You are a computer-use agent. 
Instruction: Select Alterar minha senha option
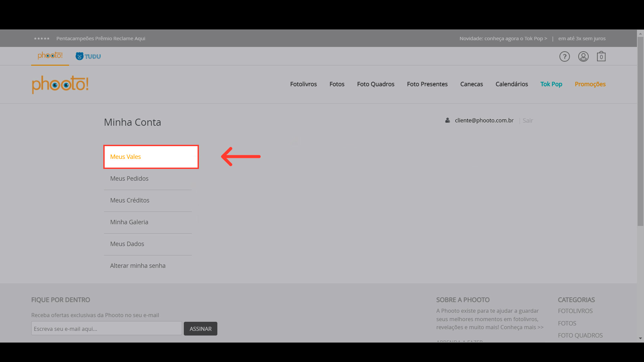138,266
